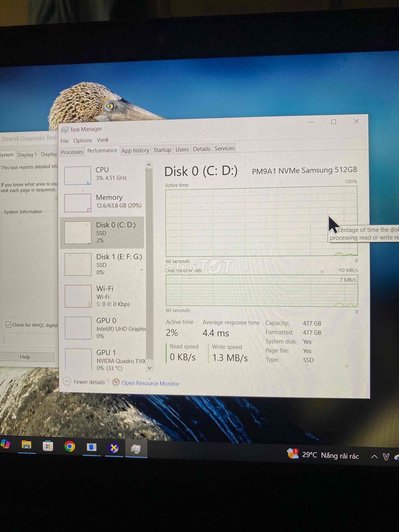Click the Task Manager title bar icon
This screenshot has height=532, width=399.
pyautogui.click(x=64, y=129)
